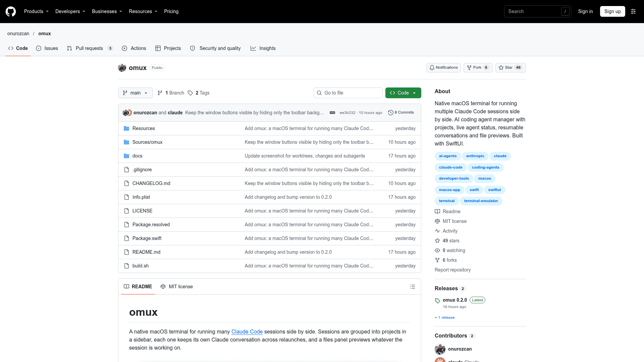The image size is (644, 362).
Task: Click the + 1 release link
Action: [x=445, y=317]
